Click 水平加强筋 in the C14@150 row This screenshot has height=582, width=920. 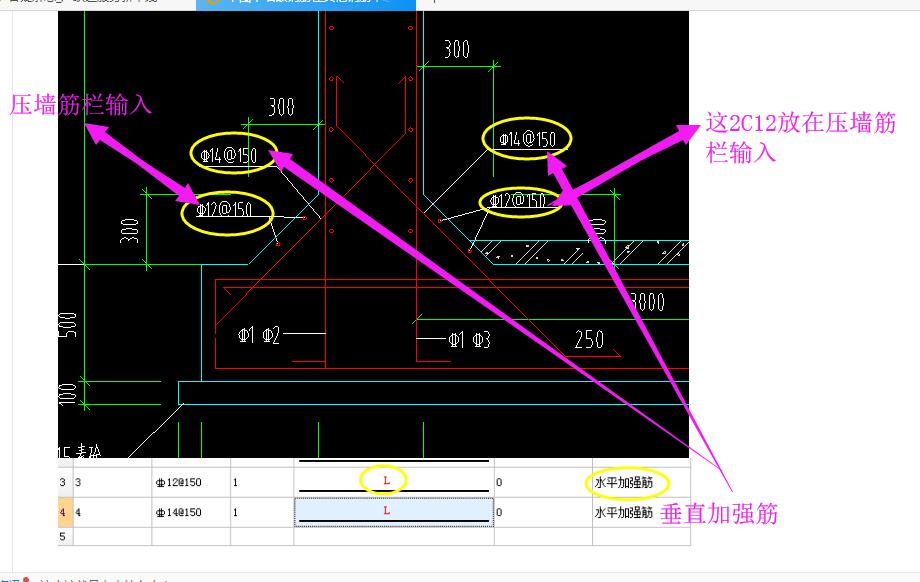click(x=624, y=512)
